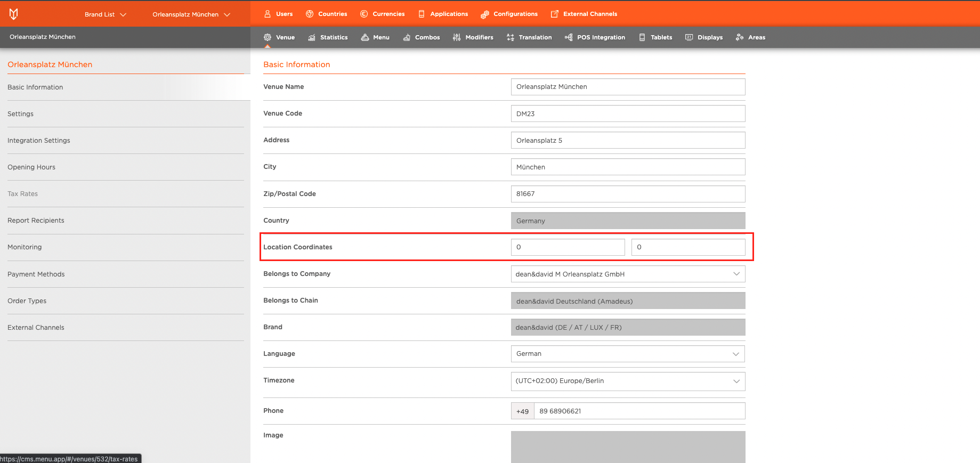
Task: Click the Countries globe icon
Action: [x=310, y=14]
